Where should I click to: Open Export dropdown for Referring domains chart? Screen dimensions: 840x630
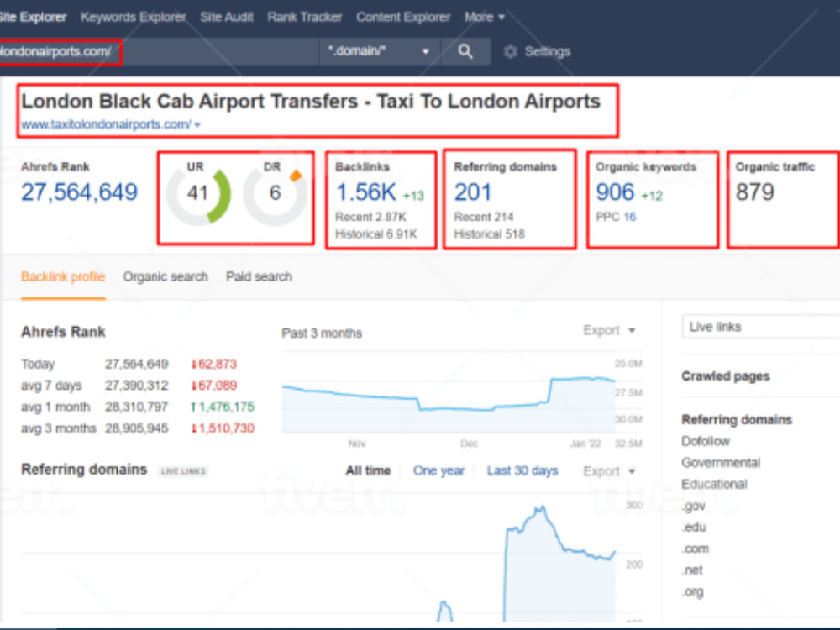click(609, 471)
